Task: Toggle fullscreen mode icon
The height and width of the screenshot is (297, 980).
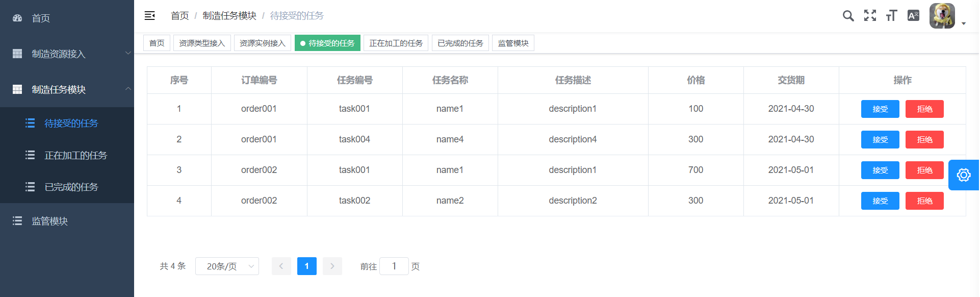Action: [870, 16]
